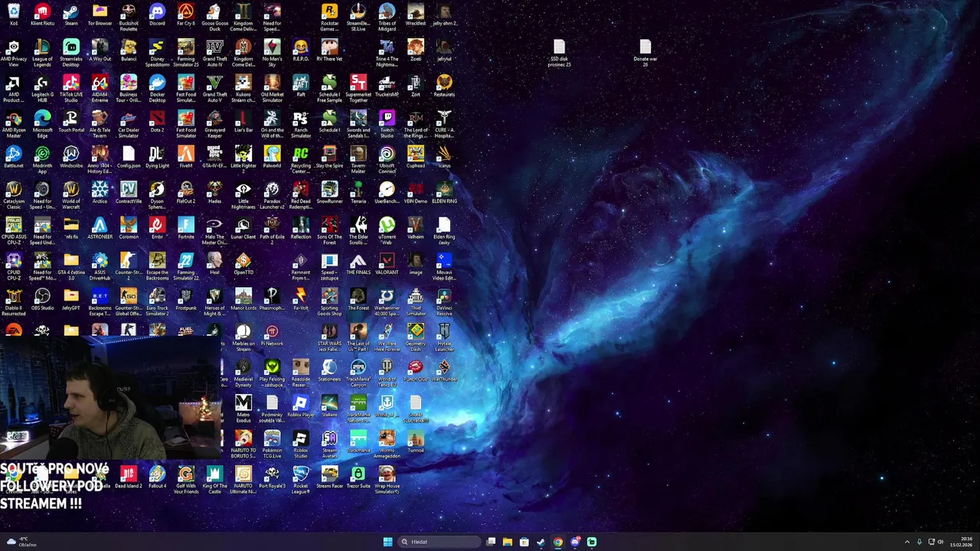The width and height of the screenshot is (980, 551).
Task: Launch World of Warcraft shortcut
Action: coord(70,195)
